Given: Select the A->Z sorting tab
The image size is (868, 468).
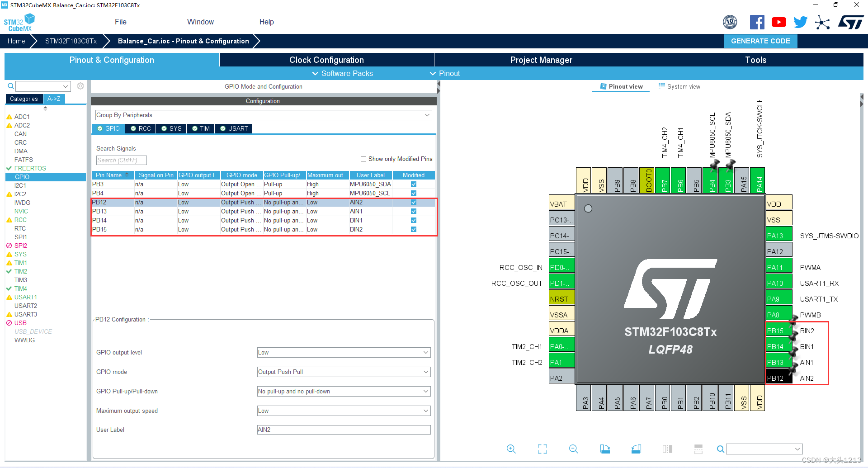Looking at the screenshot, I should pos(54,99).
